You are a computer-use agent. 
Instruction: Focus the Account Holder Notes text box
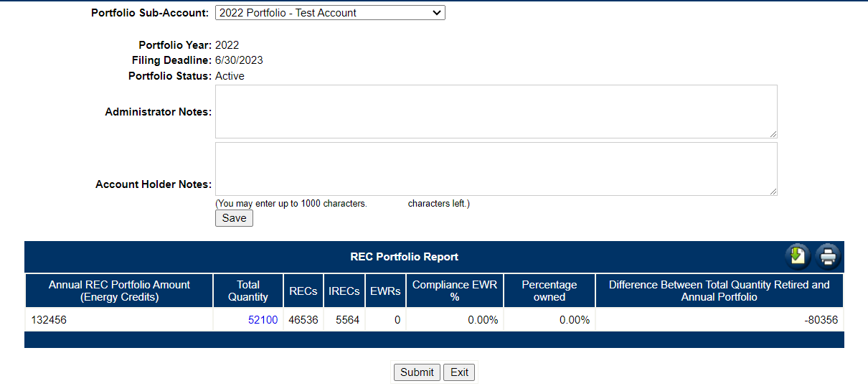point(496,169)
